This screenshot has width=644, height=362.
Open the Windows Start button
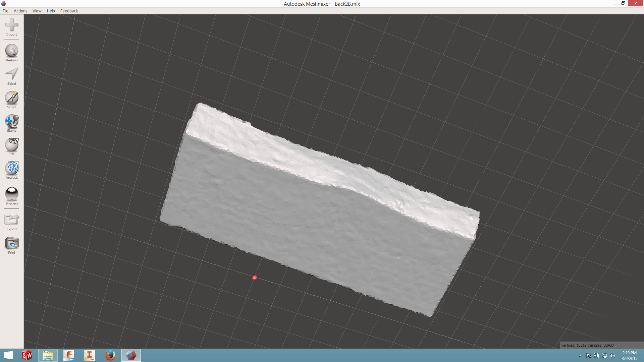pyautogui.click(x=8, y=355)
